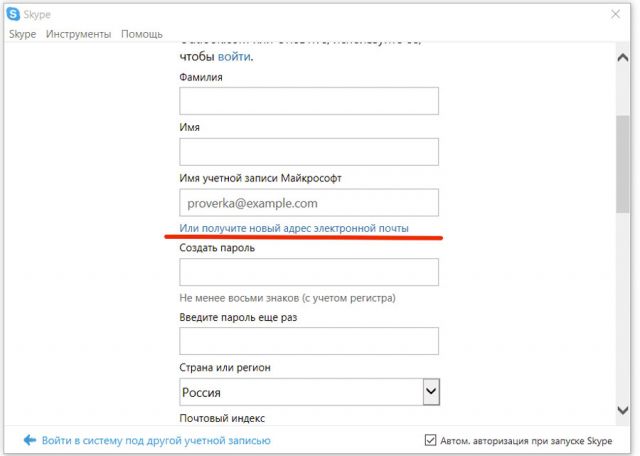
Task: Click the войти link
Action: point(234,56)
